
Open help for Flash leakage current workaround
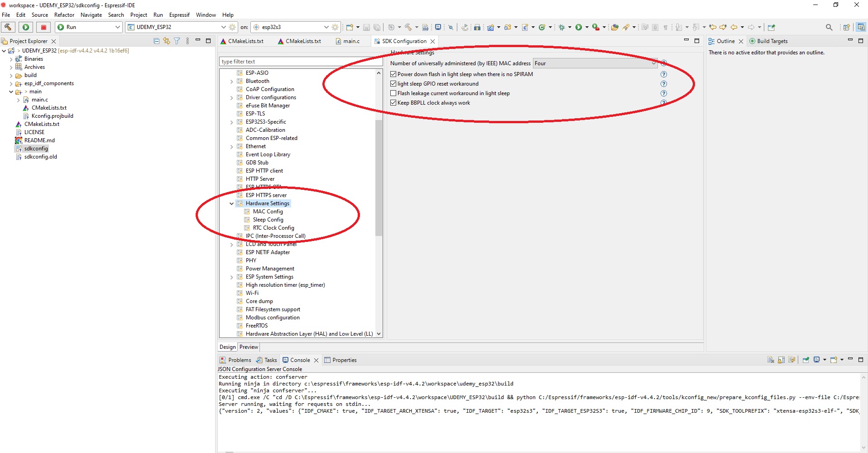[664, 93]
